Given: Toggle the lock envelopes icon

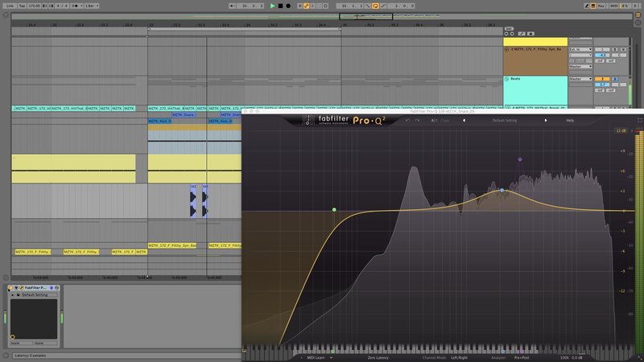Looking at the screenshot, I should tap(530, 34).
